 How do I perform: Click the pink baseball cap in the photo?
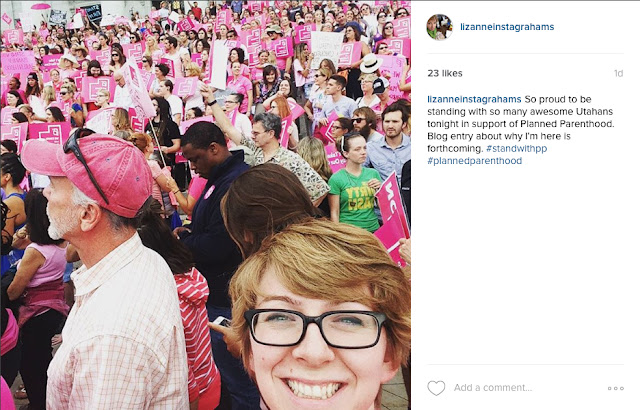92,173
